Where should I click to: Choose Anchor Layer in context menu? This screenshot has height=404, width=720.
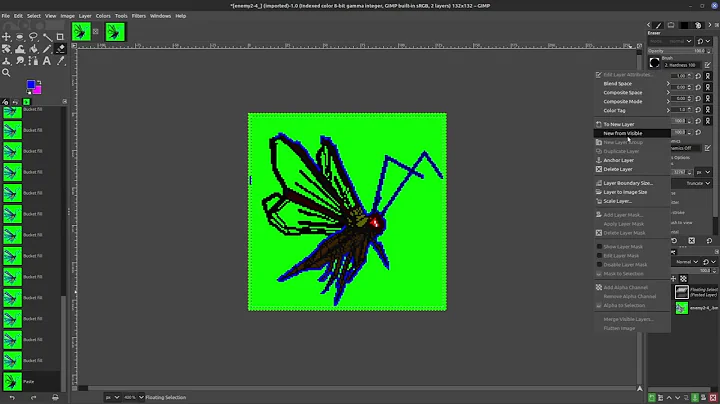(632, 160)
